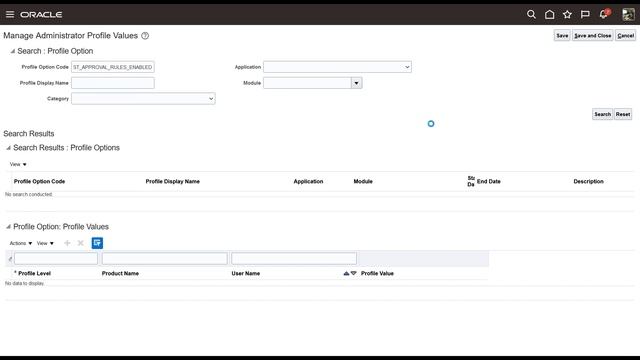Click the Product Name filter field
The height and width of the screenshot is (360, 640).
(x=164, y=258)
